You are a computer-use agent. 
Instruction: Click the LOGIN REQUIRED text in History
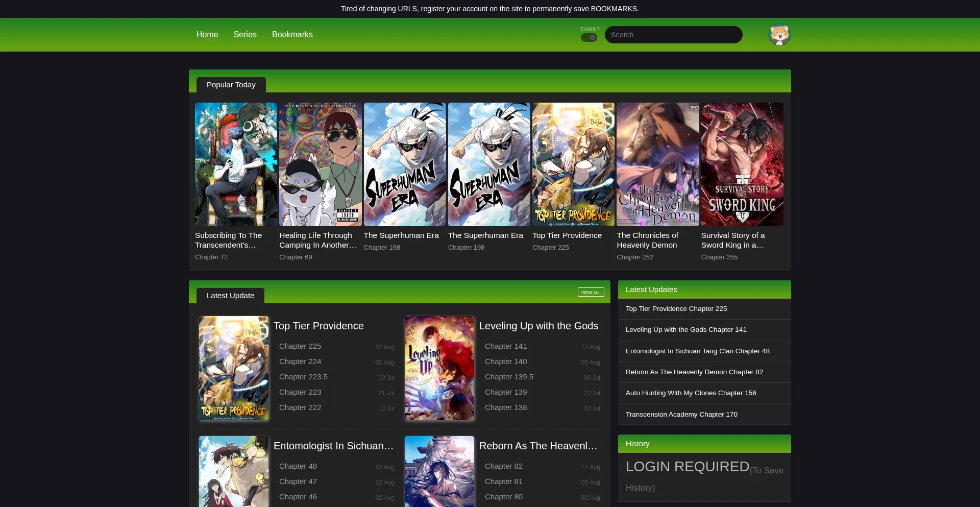[688, 467]
